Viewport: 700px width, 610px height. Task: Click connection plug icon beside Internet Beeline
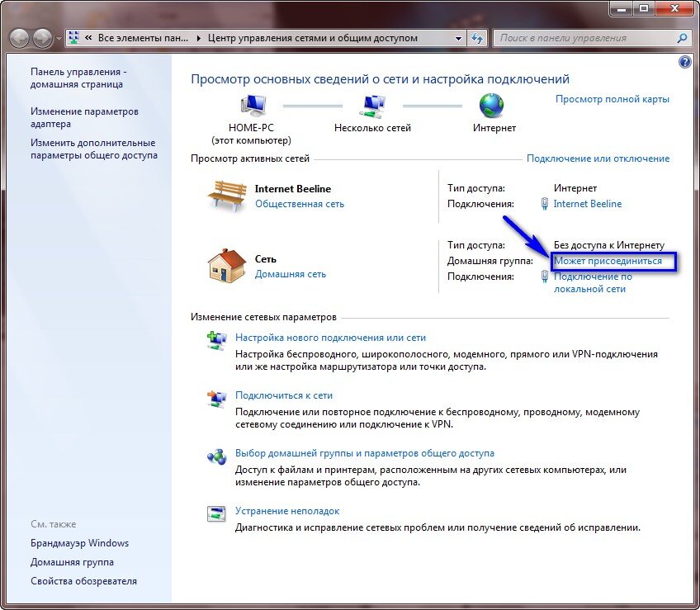click(x=544, y=204)
